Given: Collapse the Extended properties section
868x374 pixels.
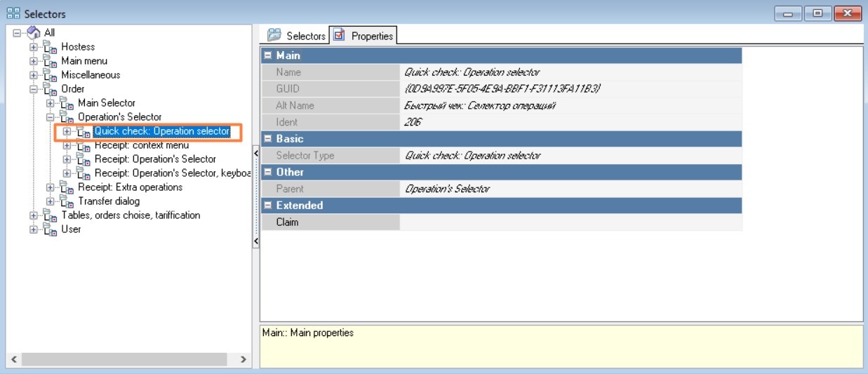Looking at the screenshot, I should 267,206.
